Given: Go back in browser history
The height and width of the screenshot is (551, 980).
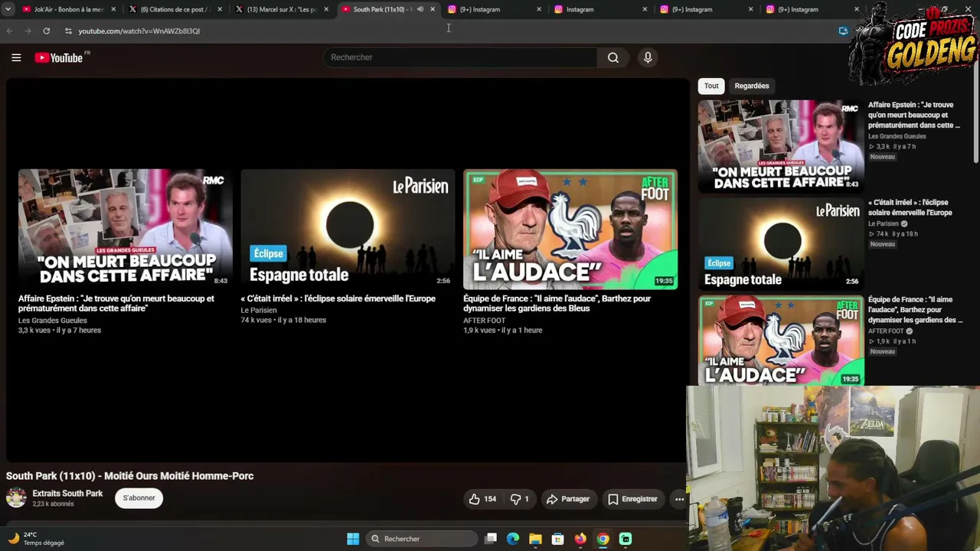Looking at the screenshot, I should pyautogui.click(x=9, y=31).
